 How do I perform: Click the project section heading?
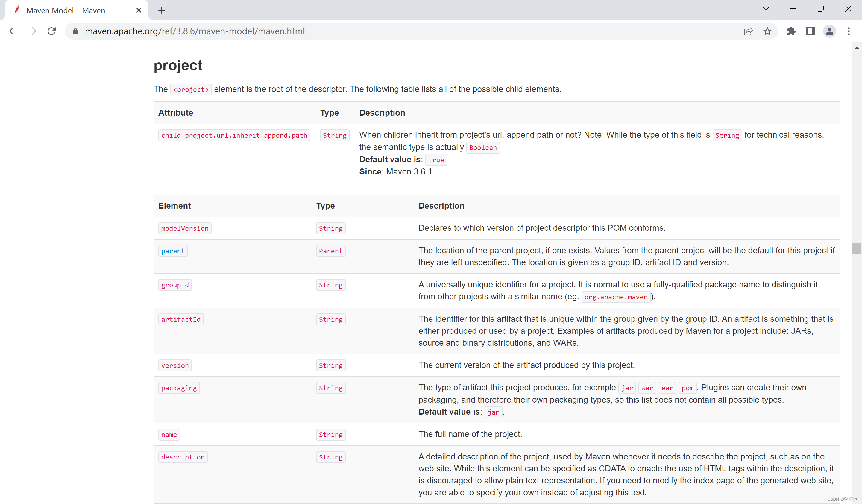[x=178, y=65]
